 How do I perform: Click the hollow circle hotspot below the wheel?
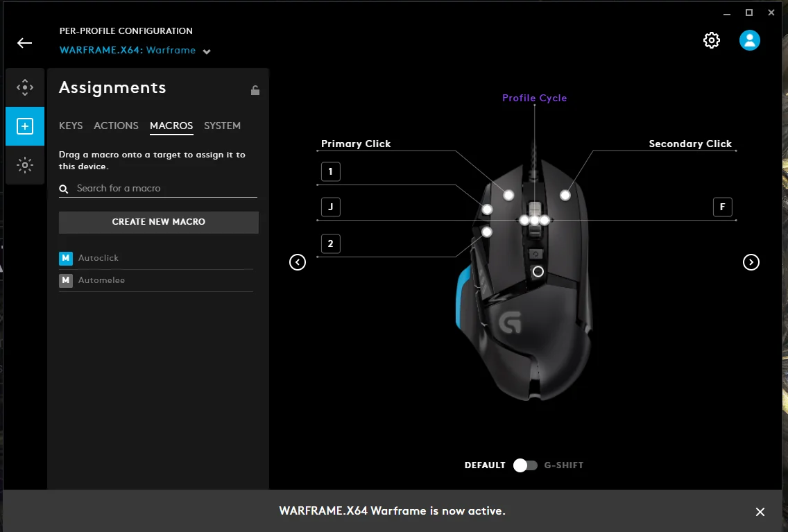click(538, 272)
